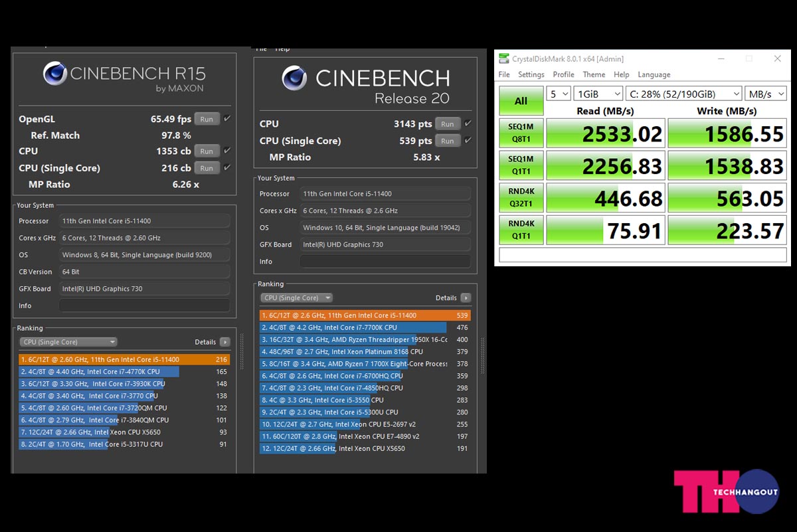Screen dimensions: 797x532
Task: Click the empty comment box below CrystalDiskMark results
Action: [642, 255]
